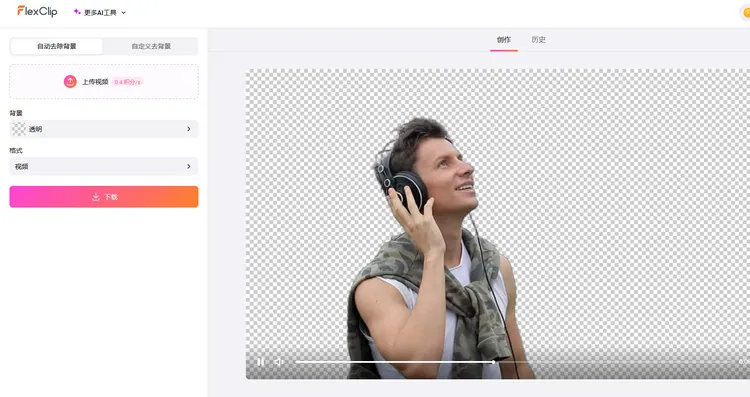
Task: Click the FlexClip logo
Action: pos(37,11)
